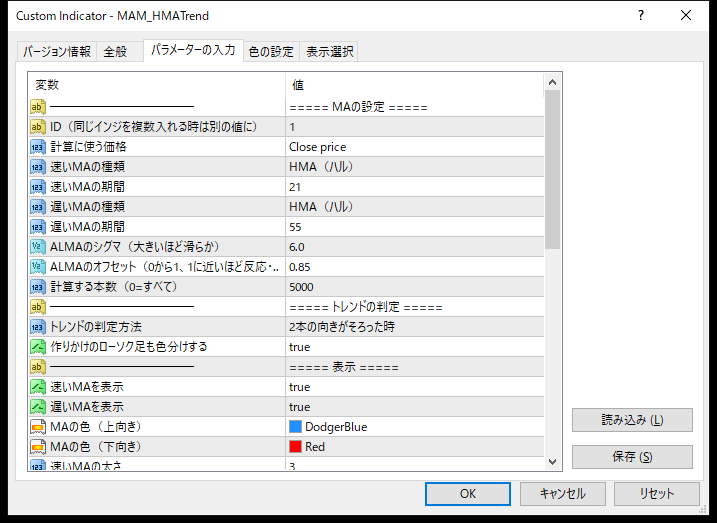This screenshot has width=717, height=523.
Task: Click the integer icon beside 計算する本数
Action: (x=38, y=287)
